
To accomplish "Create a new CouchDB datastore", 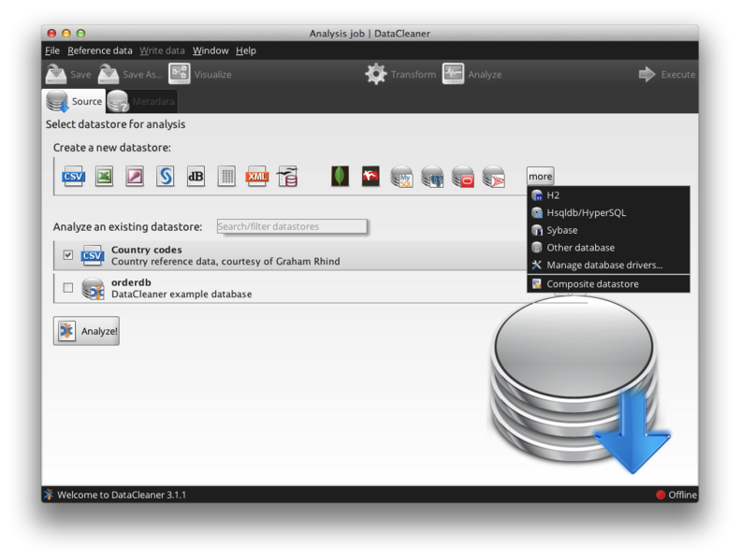I will [370, 177].
